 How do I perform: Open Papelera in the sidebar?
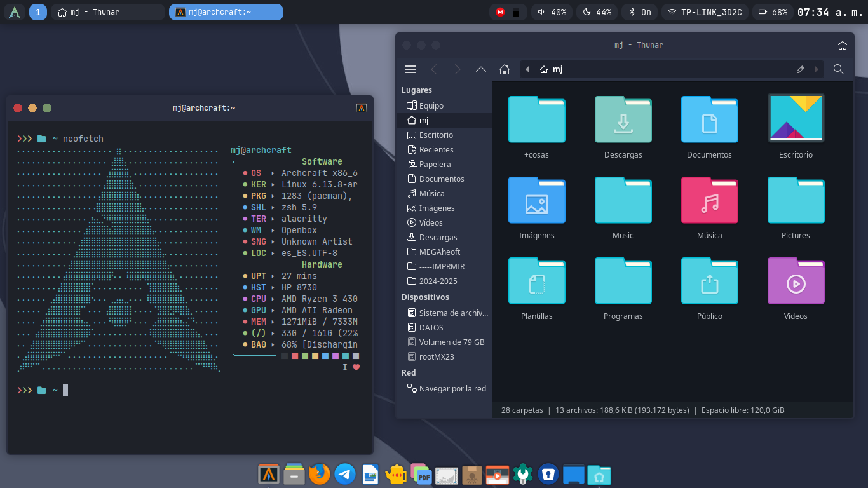(444, 164)
